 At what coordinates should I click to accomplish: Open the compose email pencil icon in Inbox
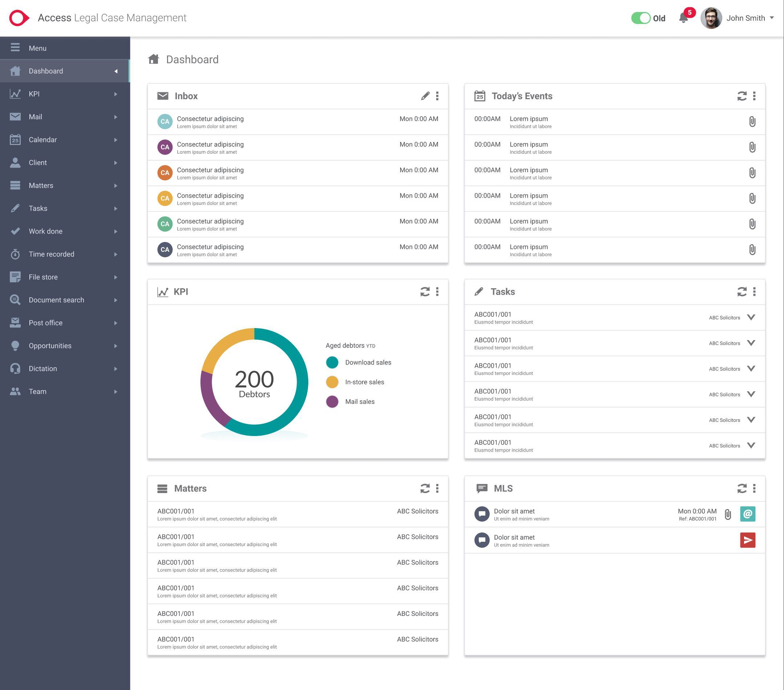[x=425, y=96]
